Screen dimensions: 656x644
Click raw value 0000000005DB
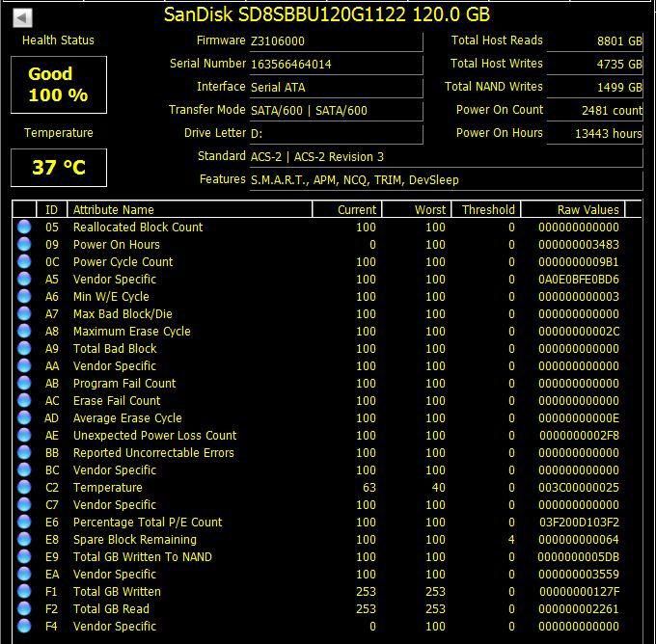pyautogui.click(x=578, y=557)
